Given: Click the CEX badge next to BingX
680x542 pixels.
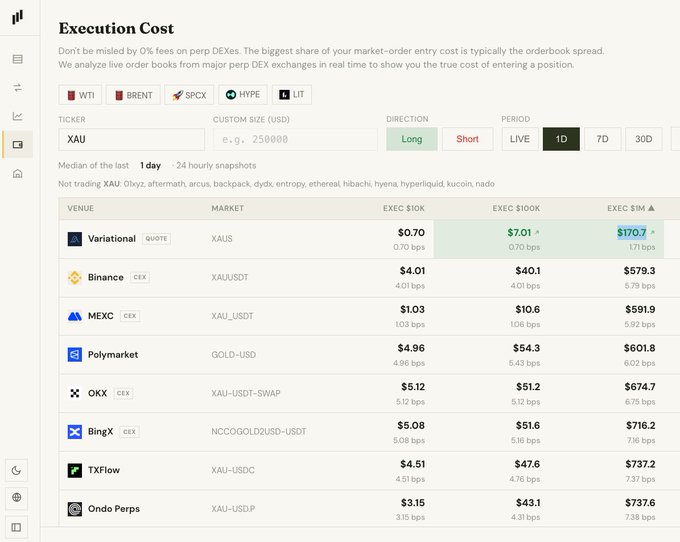Looking at the screenshot, I should [129, 431].
